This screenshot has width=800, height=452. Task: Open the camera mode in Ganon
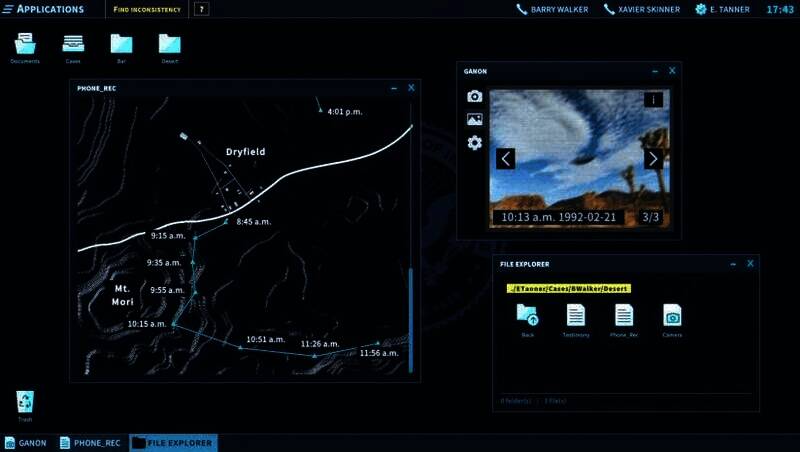pos(475,96)
